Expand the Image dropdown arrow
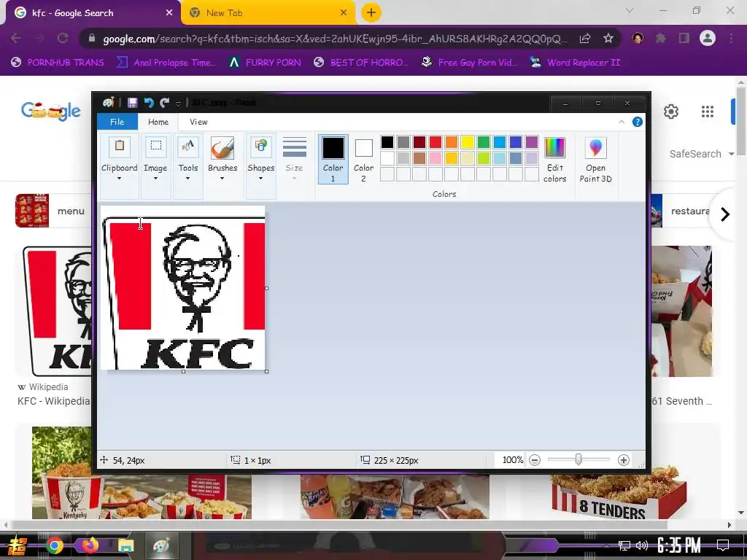 155,179
